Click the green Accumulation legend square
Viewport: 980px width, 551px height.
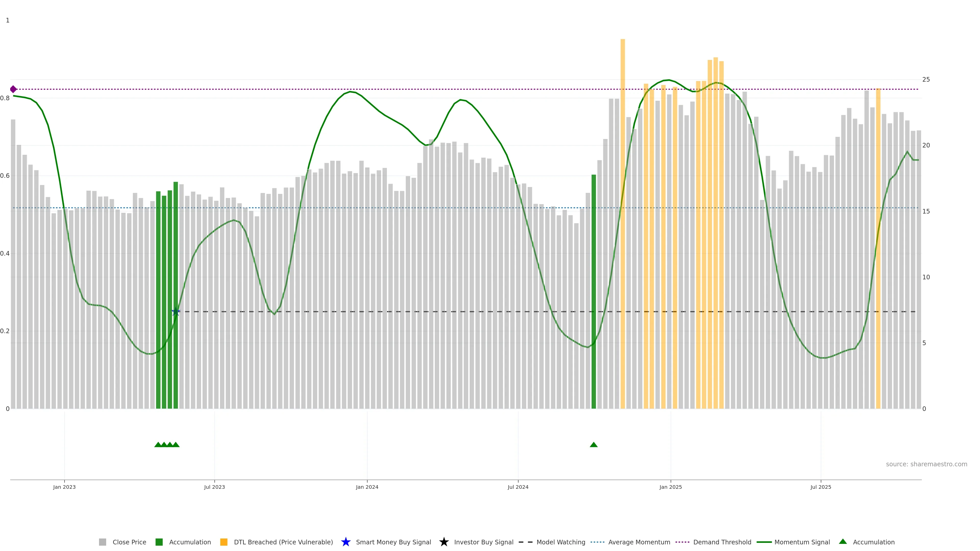[x=159, y=542]
